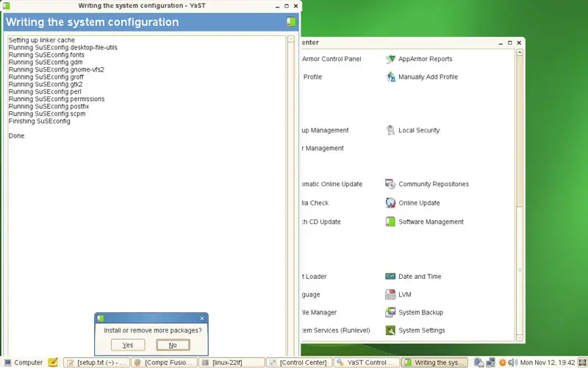
Task: Open the User Management entry
Action: pos(323,148)
